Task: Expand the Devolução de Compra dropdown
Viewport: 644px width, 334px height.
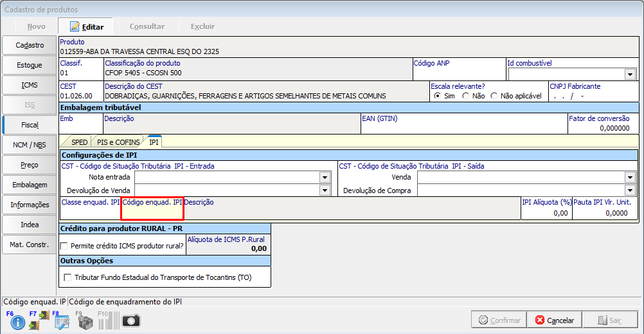Action: pyautogui.click(x=629, y=190)
